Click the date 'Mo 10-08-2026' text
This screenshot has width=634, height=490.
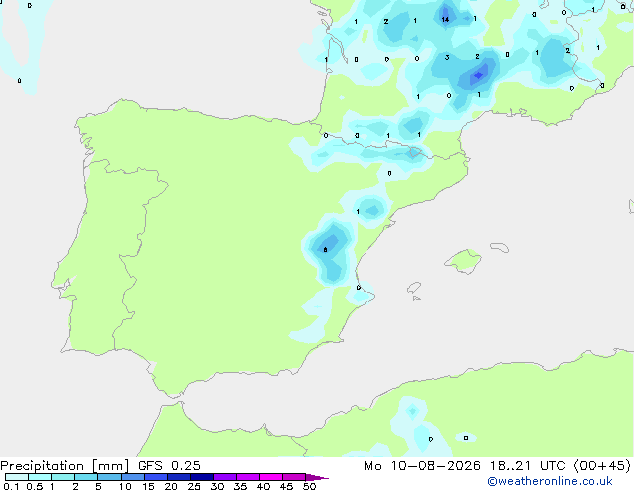[423, 466]
